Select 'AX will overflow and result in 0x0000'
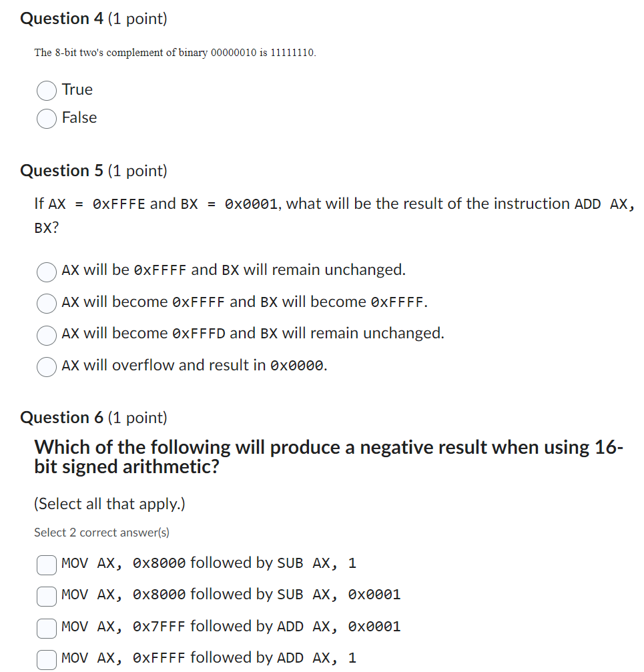This screenshot has width=644, height=672. click(46, 367)
